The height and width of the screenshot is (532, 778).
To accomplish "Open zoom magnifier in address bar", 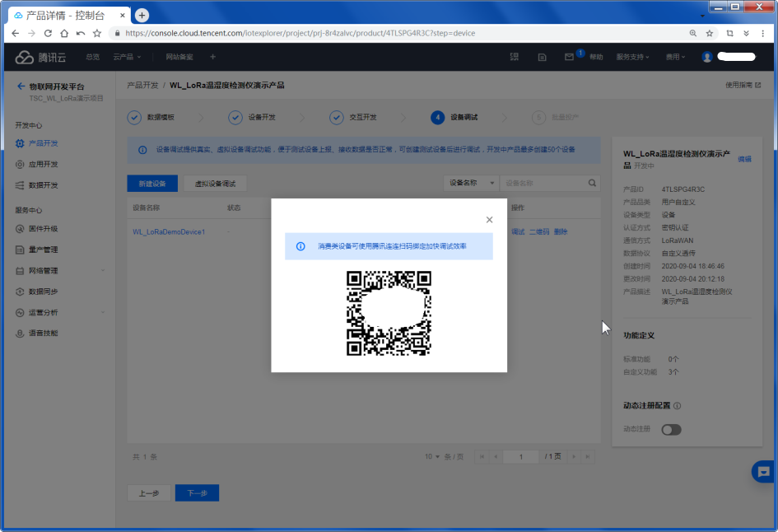I will click(x=693, y=33).
